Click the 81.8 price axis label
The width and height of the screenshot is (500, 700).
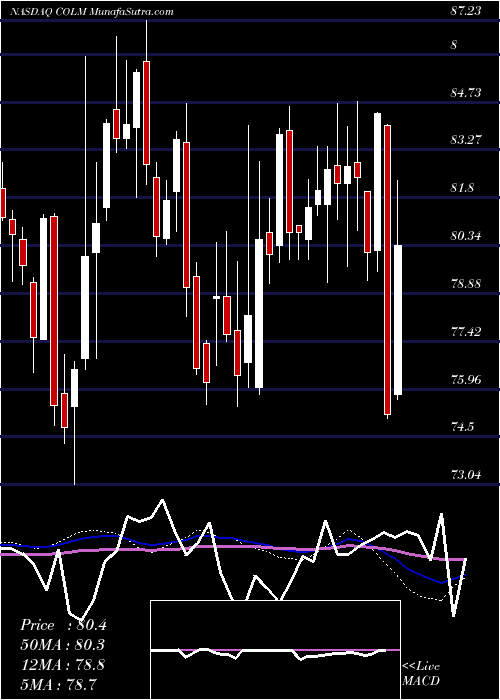click(462, 188)
